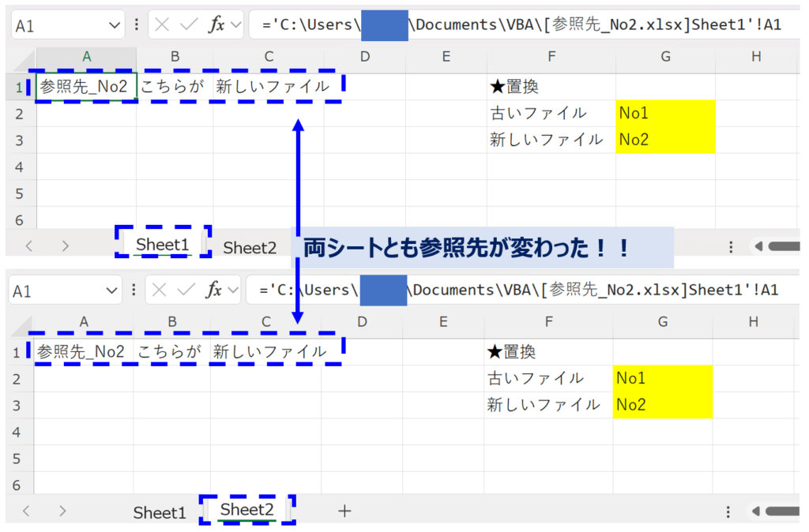Select yellow No2 cell in upper sheet
Screen dimensions: 809x532
tap(665, 140)
